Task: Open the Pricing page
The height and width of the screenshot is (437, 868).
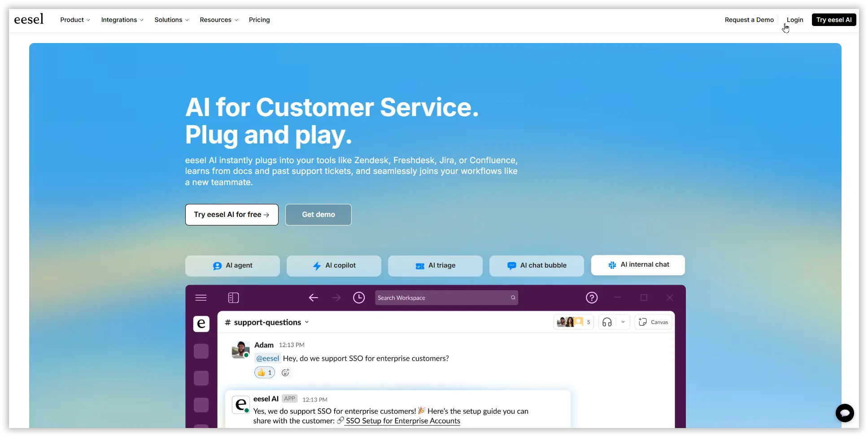Action: tap(259, 20)
